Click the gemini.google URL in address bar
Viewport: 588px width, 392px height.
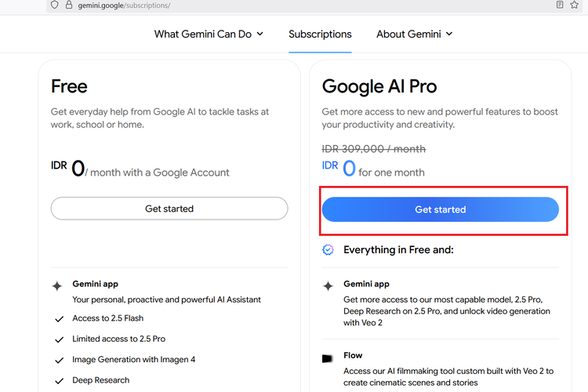[x=124, y=5]
